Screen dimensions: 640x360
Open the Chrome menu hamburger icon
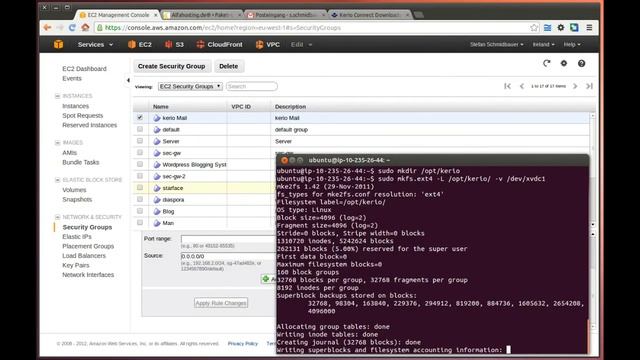click(x=589, y=28)
